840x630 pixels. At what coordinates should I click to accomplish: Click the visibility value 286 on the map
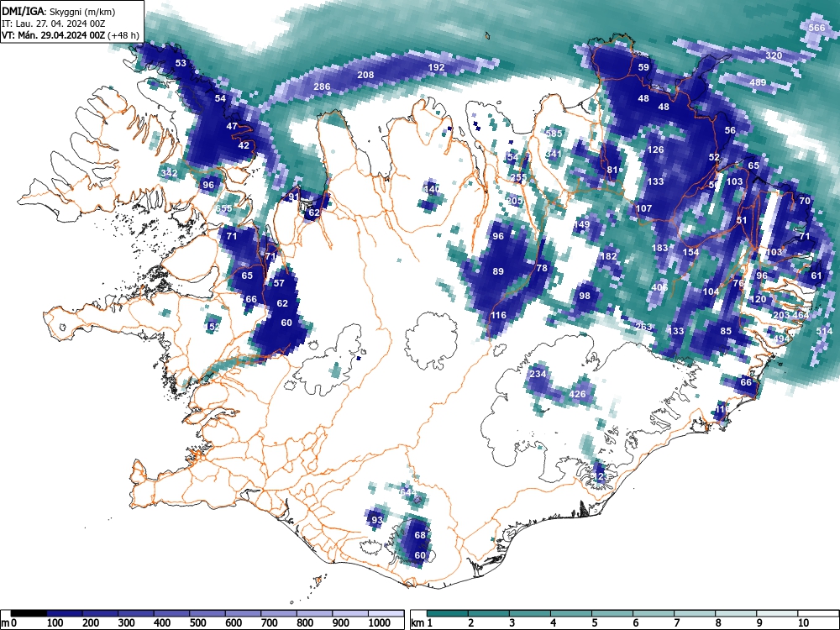tap(322, 87)
